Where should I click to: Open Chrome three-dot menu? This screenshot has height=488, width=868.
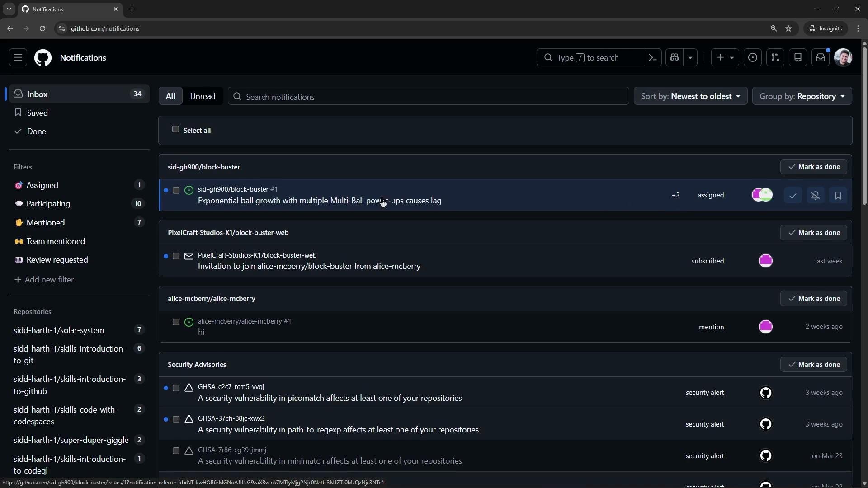(x=858, y=28)
